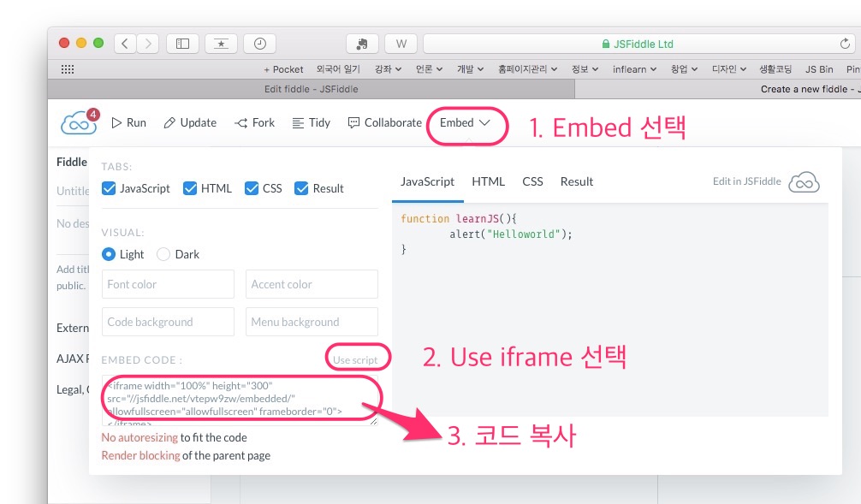Switch to JavaScript preview tab
Viewport: 861px width, 504px height.
[x=427, y=181]
